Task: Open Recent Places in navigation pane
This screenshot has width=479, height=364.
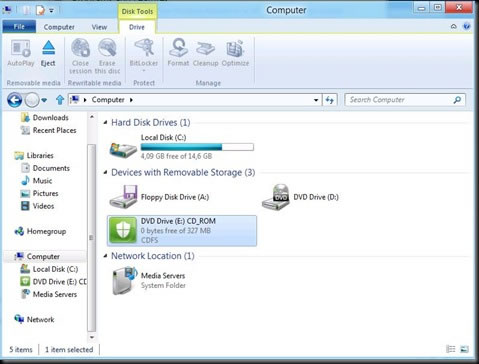Action: (x=48, y=130)
